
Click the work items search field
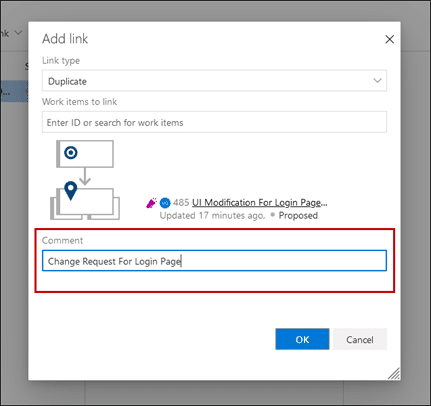[214, 122]
